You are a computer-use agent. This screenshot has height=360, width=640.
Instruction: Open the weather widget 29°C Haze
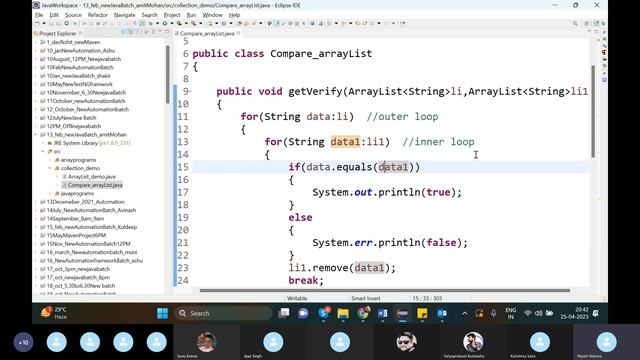[x=54, y=313]
